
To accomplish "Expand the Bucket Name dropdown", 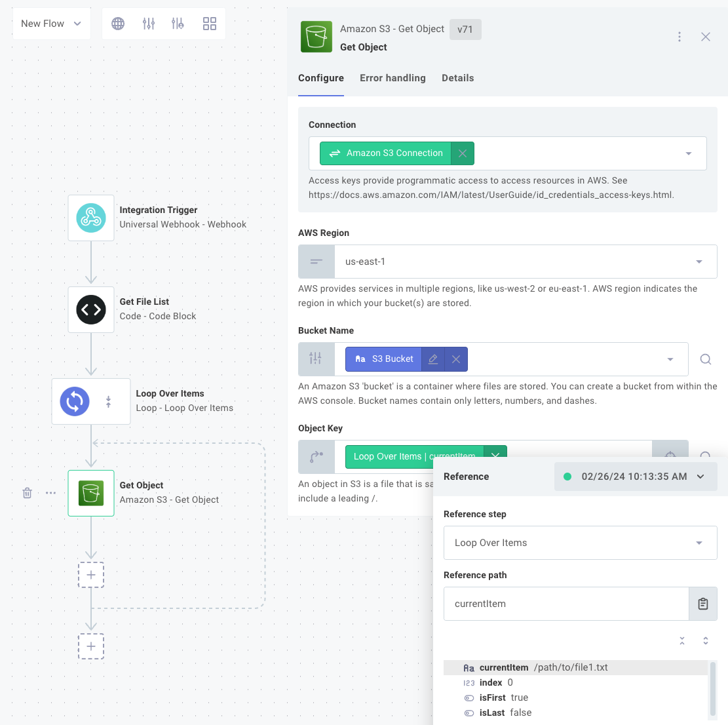I will tap(670, 359).
